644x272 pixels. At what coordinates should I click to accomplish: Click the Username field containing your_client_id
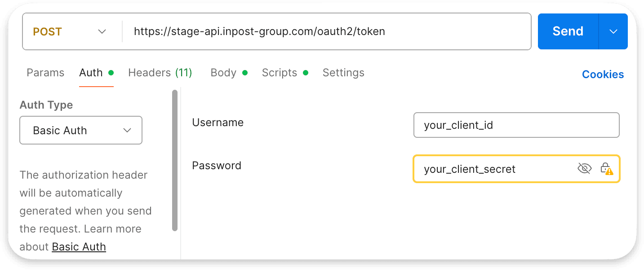(516, 125)
